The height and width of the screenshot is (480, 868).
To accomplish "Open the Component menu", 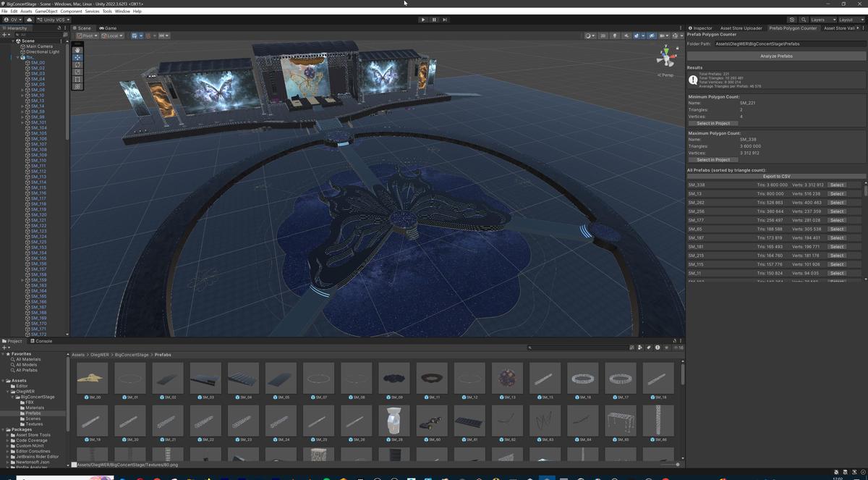I will pyautogui.click(x=71, y=12).
